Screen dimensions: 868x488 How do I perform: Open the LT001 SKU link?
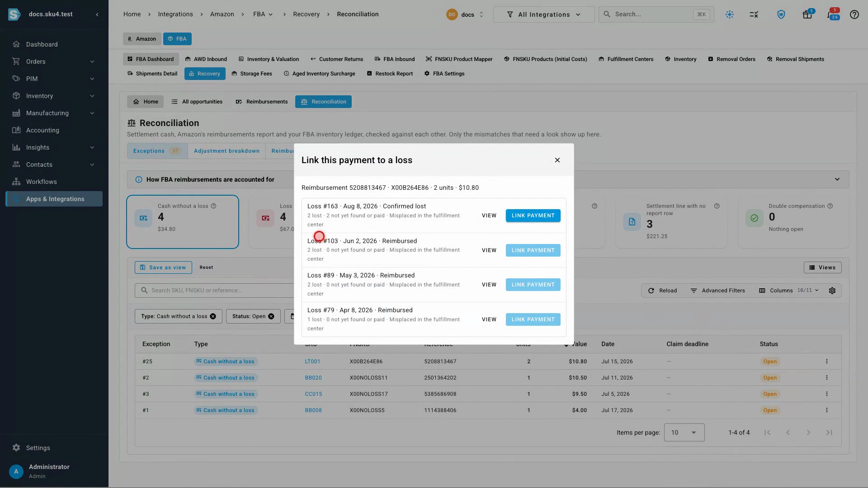click(x=312, y=361)
